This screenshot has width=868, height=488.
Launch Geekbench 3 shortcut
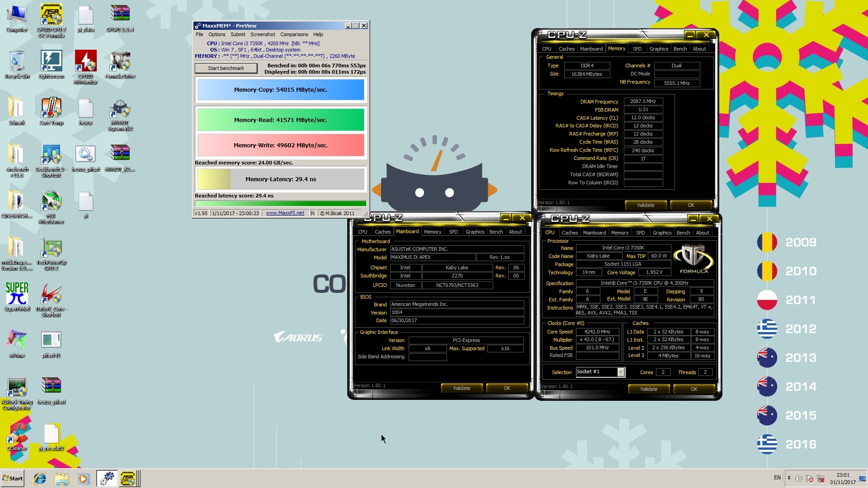(x=51, y=161)
